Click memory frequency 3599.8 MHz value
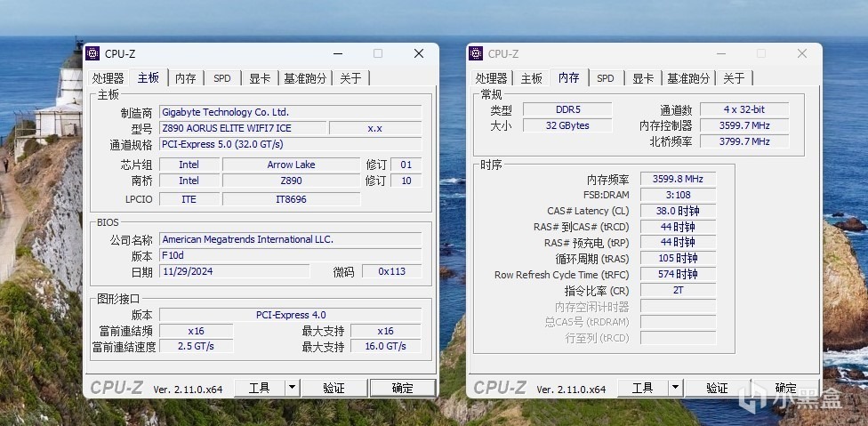The image size is (868, 426). 678,180
